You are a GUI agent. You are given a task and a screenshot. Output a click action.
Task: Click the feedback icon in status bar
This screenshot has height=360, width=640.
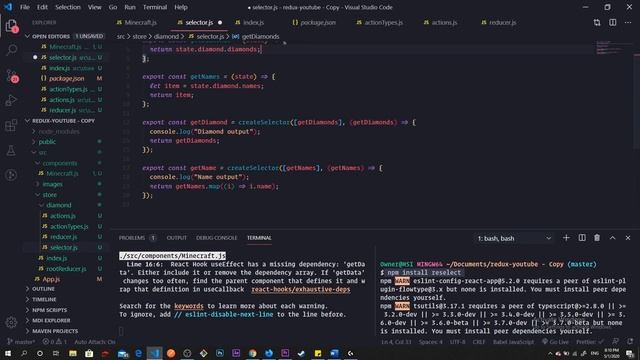[616, 342]
